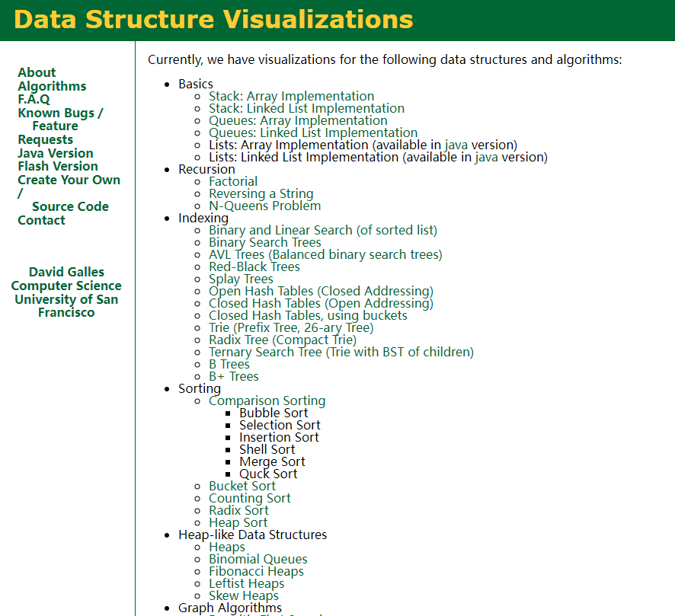The image size is (675, 616).
Task: Go to the Algorithms sidebar link
Action: tap(52, 87)
